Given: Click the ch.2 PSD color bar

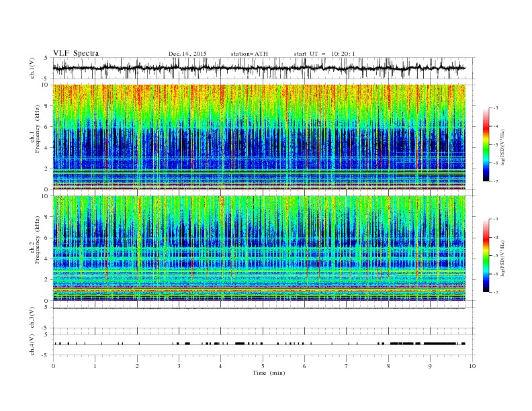Looking at the screenshot, I should coord(486,256).
